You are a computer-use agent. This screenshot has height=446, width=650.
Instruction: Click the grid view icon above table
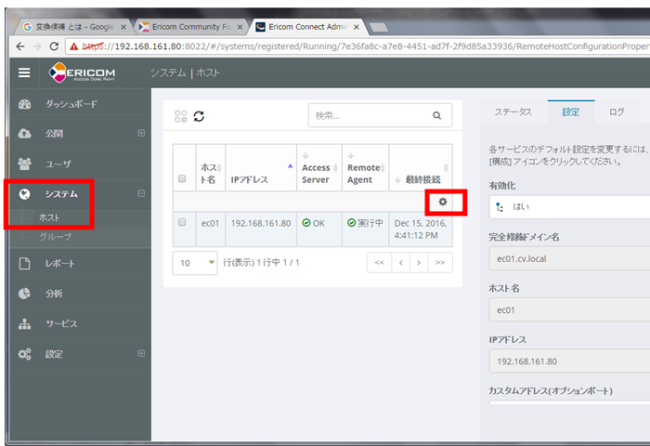pos(181,116)
